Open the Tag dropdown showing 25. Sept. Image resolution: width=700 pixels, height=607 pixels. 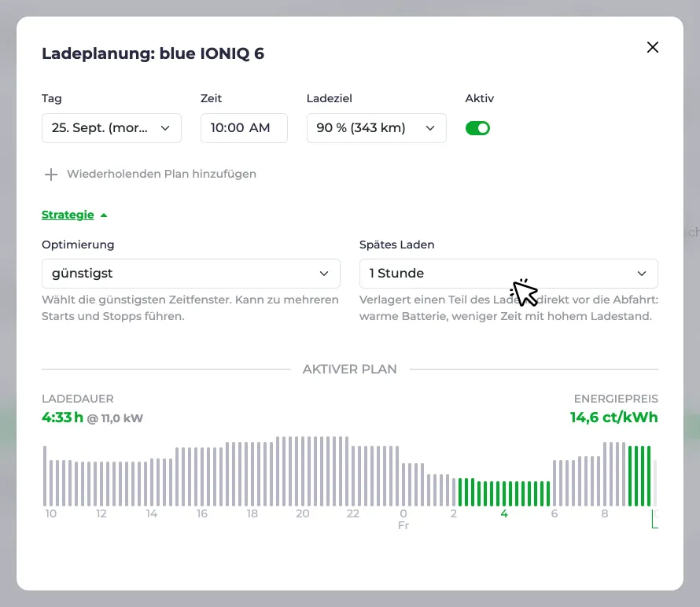point(112,128)
